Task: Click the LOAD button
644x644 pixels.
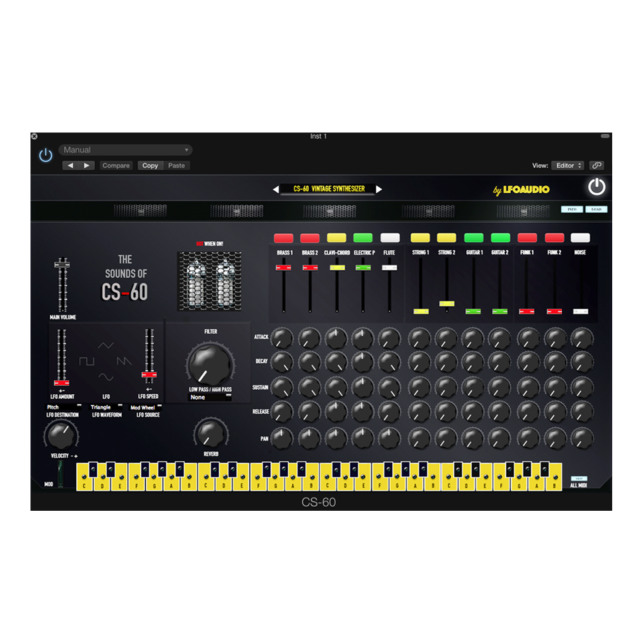Action: pyautogui.click(x=596, y=209)
